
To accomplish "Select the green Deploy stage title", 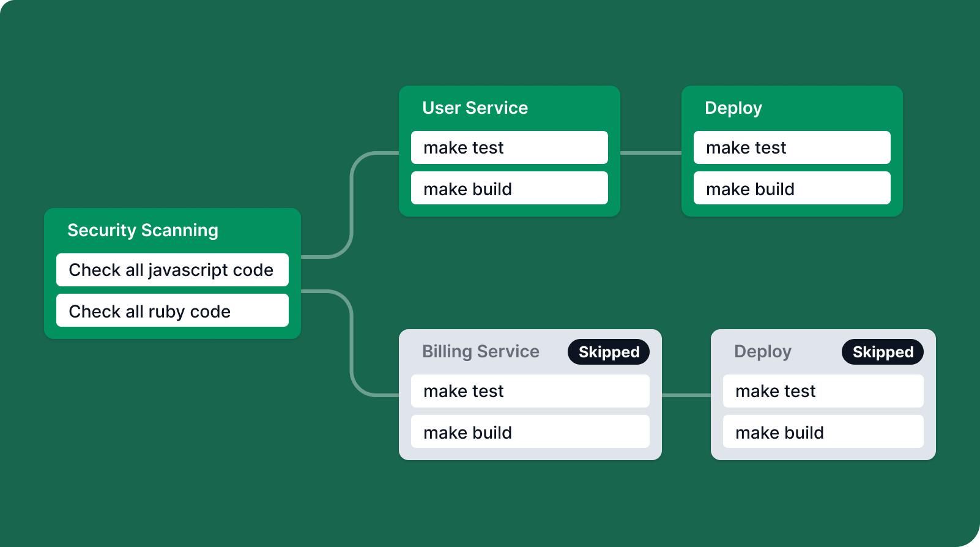I will tap(733, 108).
